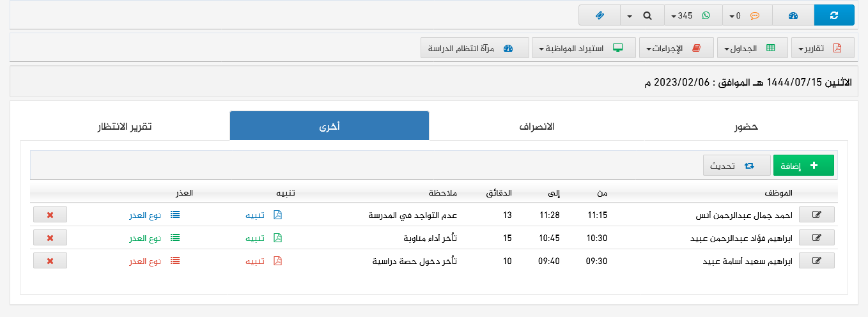Switch to the الانصراف tab

[x=536, y=126]
